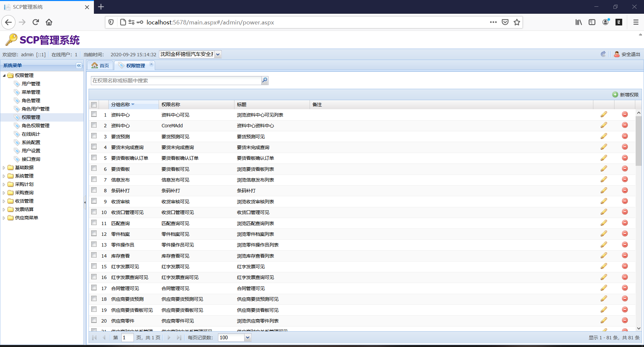Check the row 18 供应商要货预测 checkbox

94,298
